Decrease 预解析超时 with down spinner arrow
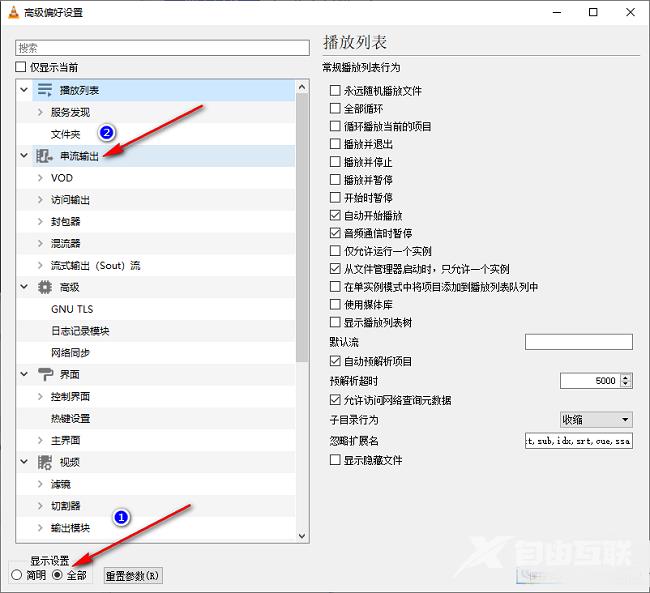650x593 pixels. point(626,384)
